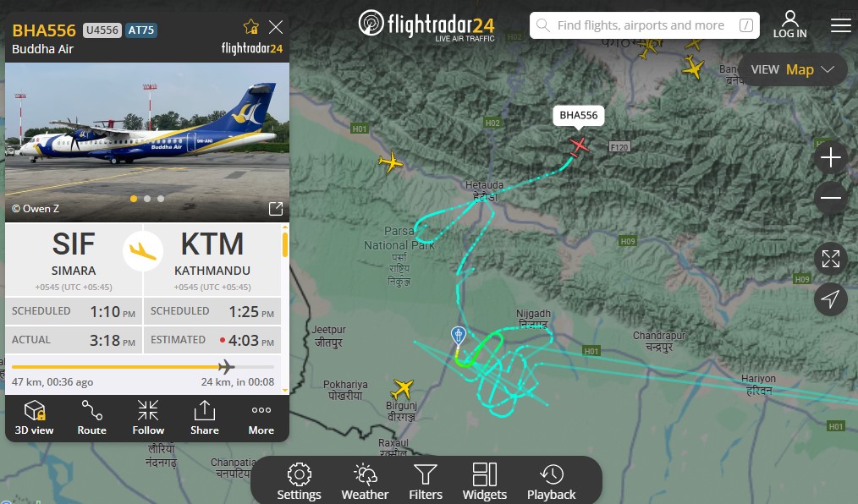Image resolution: width=858 pixels, height=504 pixels.
Task: Zoom out on the map
Action: pos(831,197)
